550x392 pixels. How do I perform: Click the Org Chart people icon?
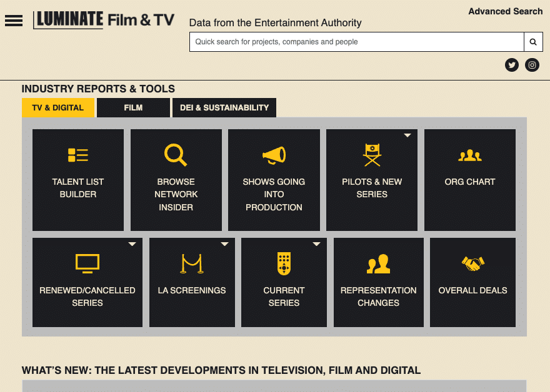(470, 155)
